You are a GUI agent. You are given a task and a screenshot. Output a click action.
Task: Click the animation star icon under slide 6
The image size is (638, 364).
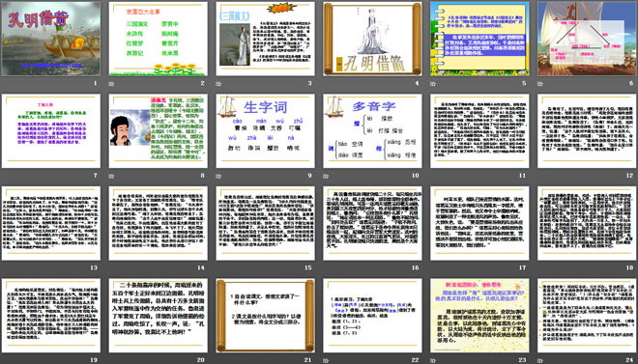[540, 84]
